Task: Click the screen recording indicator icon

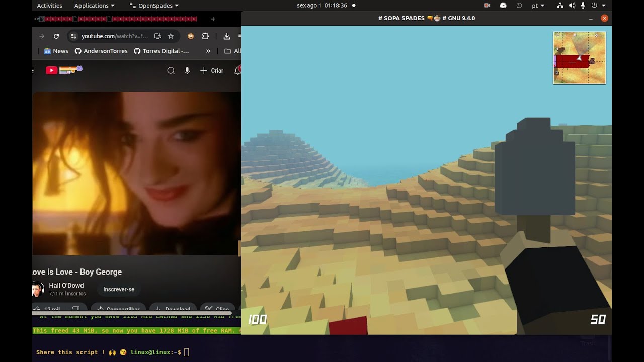Action: coord(487,6)
